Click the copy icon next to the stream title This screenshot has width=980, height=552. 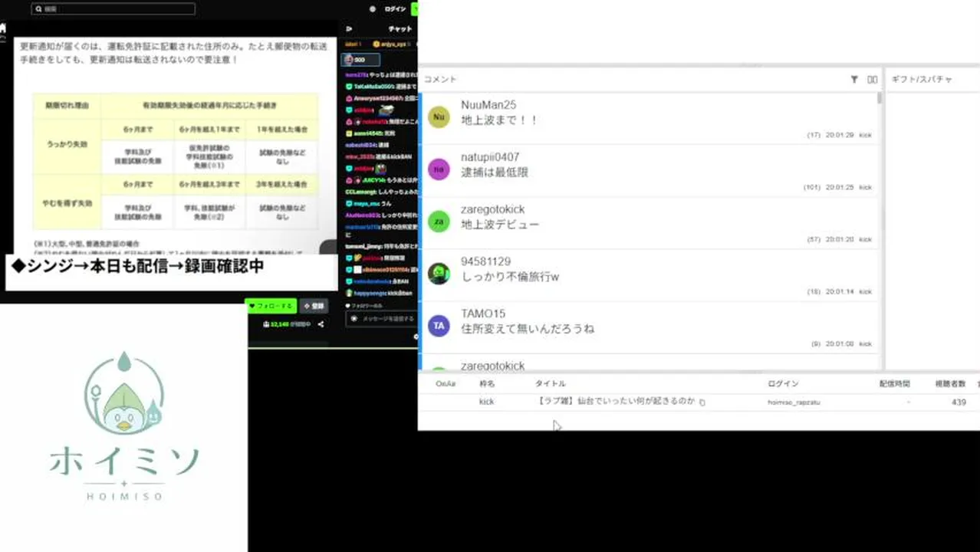[702, 402]
